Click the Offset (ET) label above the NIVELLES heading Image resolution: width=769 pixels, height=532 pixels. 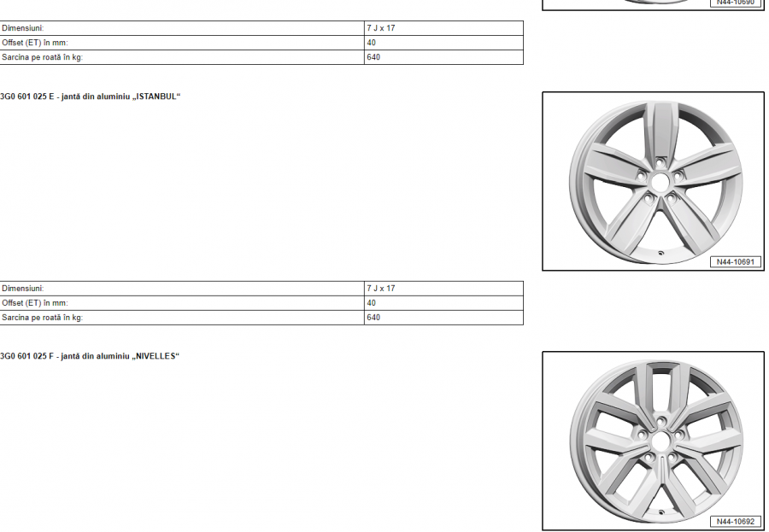coord(35,303)
